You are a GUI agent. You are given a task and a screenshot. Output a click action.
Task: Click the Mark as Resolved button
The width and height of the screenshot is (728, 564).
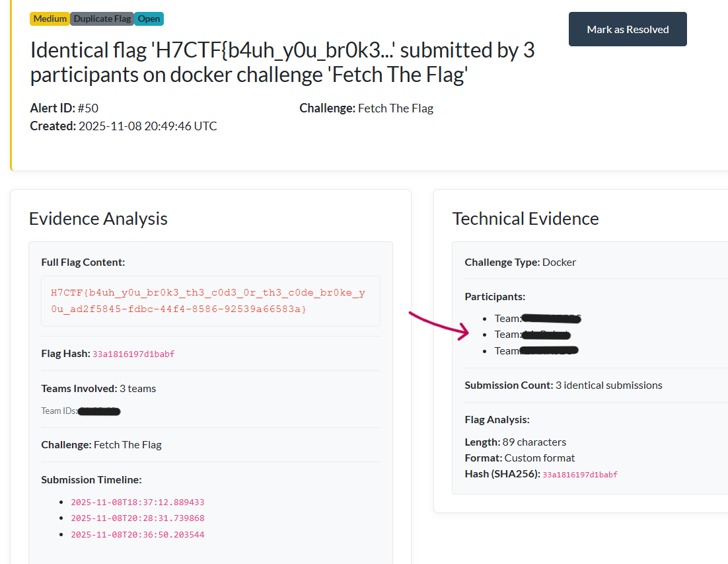(628, 29)
